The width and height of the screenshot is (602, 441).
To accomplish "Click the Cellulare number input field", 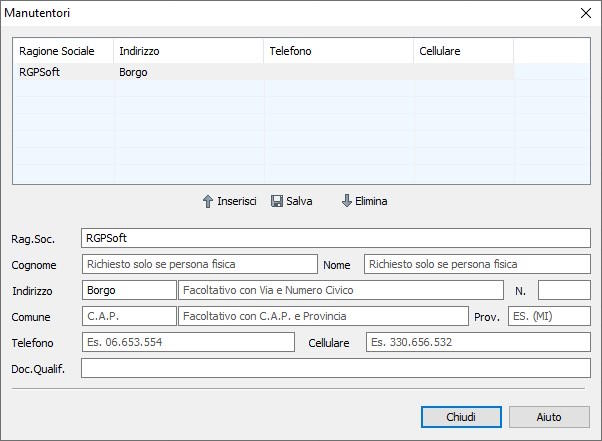I will tap(477, 342).
